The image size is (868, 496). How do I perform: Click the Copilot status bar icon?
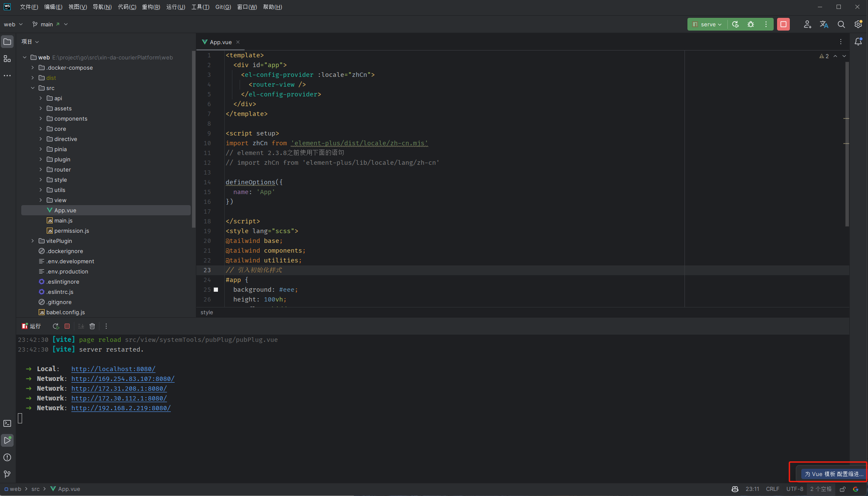pos(735,489)
